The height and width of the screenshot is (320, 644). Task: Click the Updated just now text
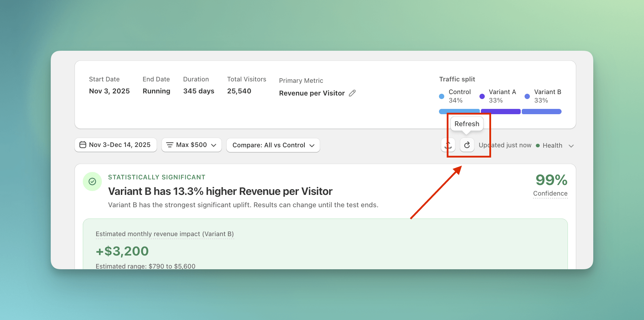coord(505,145)
